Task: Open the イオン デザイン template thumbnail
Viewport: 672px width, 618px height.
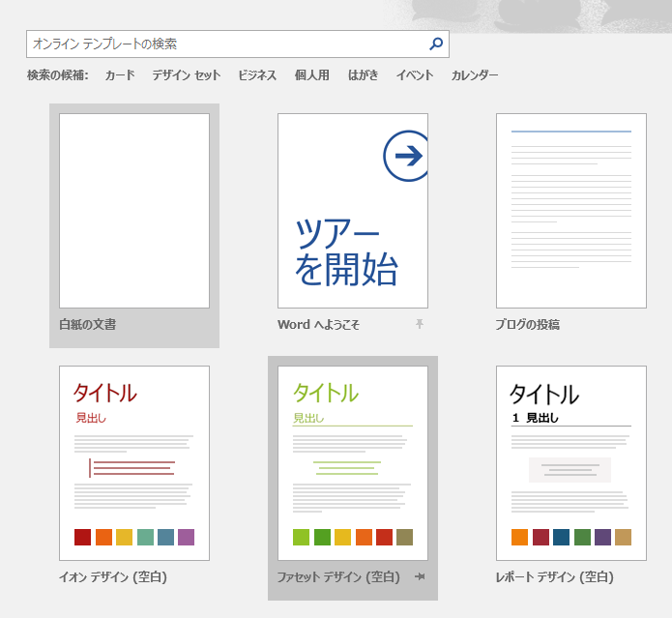Action: tap(134, 463)
